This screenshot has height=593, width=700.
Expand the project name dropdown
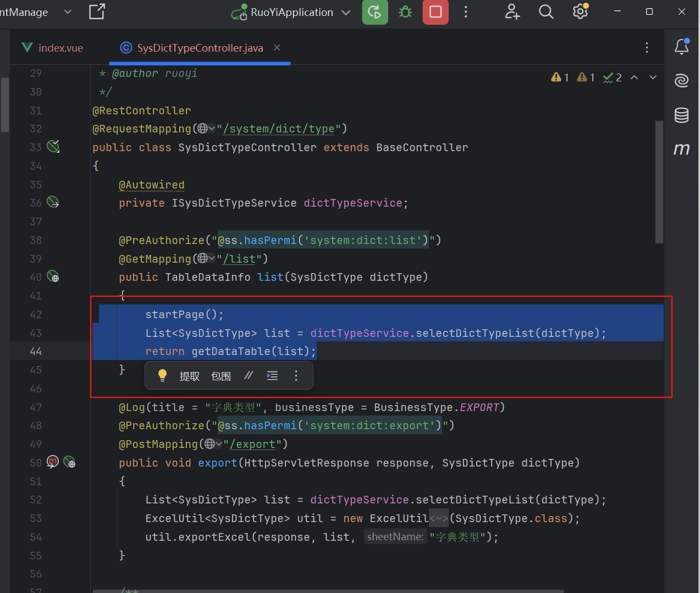[x=68, y=12]
